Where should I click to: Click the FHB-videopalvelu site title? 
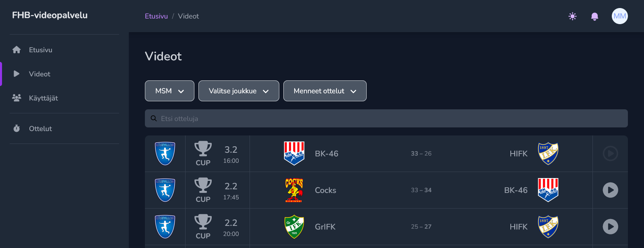pyautogui.click(x=50, y=15)
